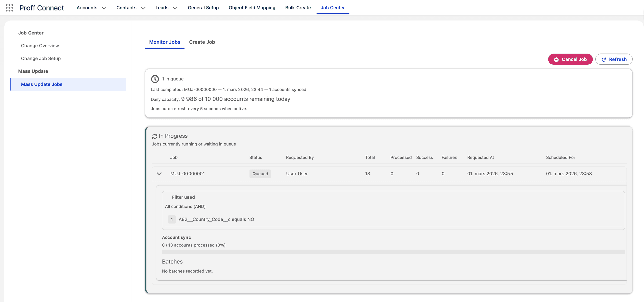Collapse the MUJ-00000001 job details

159,174
